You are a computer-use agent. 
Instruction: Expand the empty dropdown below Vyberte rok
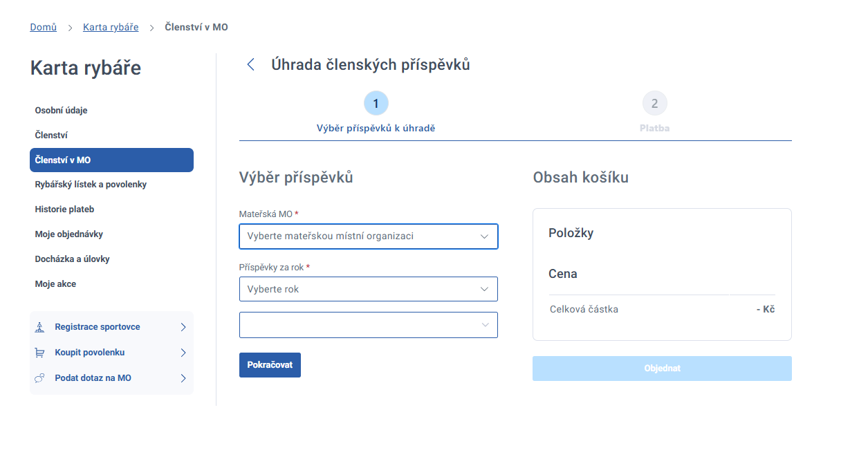point(369,325)
